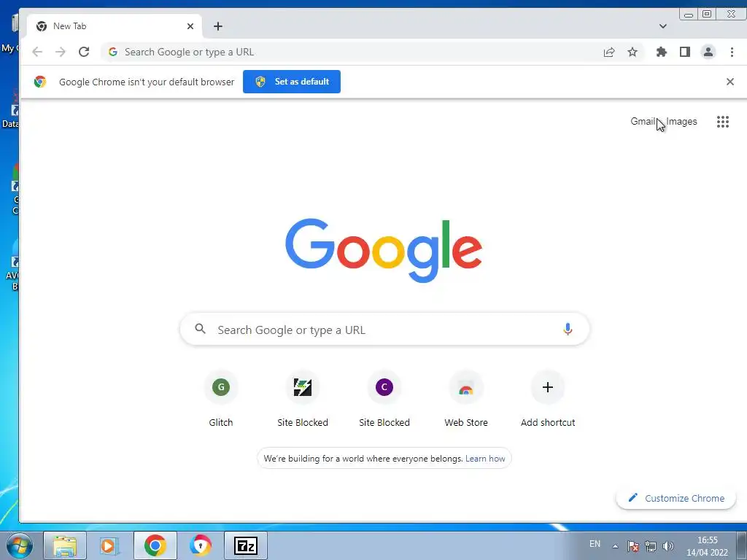The width and height of the screenshot is (747, 560).
Task: Click the Google icon in address bar
Action: point(113,52)
